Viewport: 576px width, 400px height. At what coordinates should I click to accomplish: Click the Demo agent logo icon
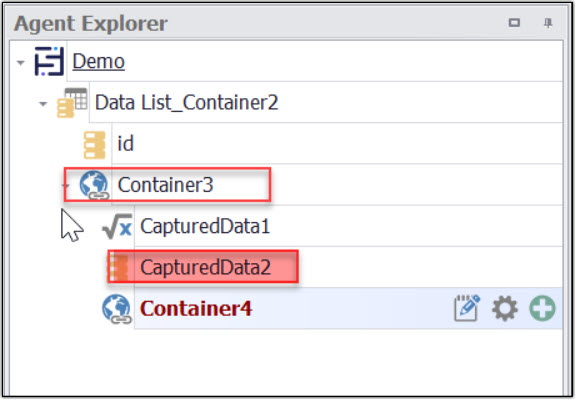pyautogui.click(x=49, y=61)
